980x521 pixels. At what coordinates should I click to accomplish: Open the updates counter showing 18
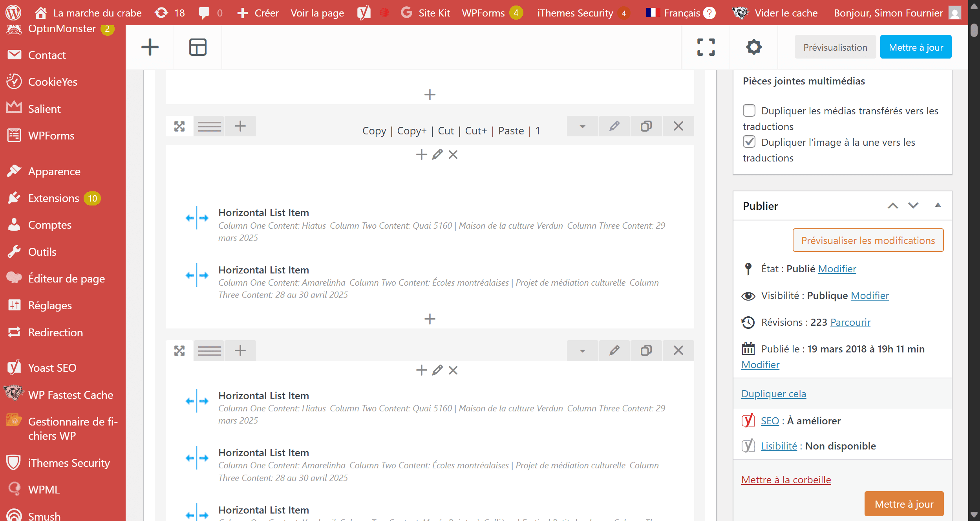[x=170, y=13]
